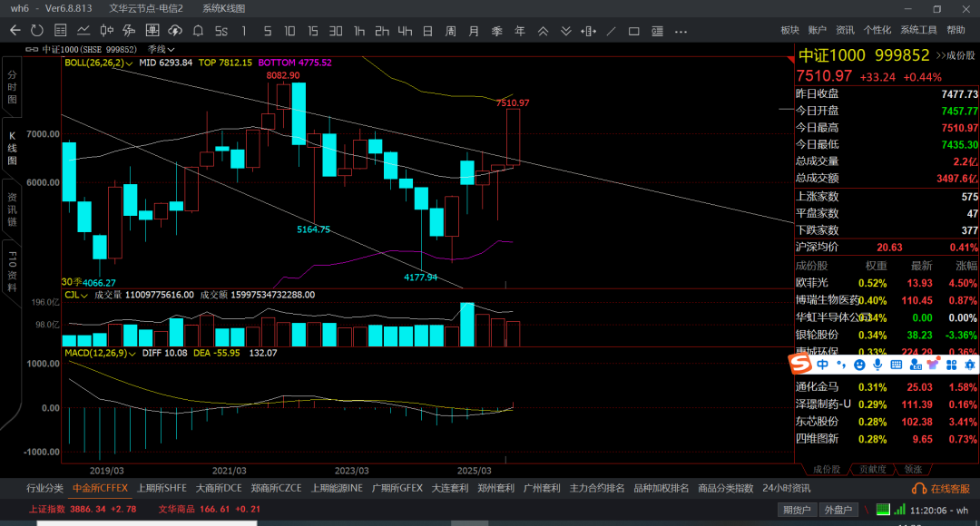Screen dimensions: 980x526
Task: Click the green network status grid icon
Action: click(x=883, y=510)
